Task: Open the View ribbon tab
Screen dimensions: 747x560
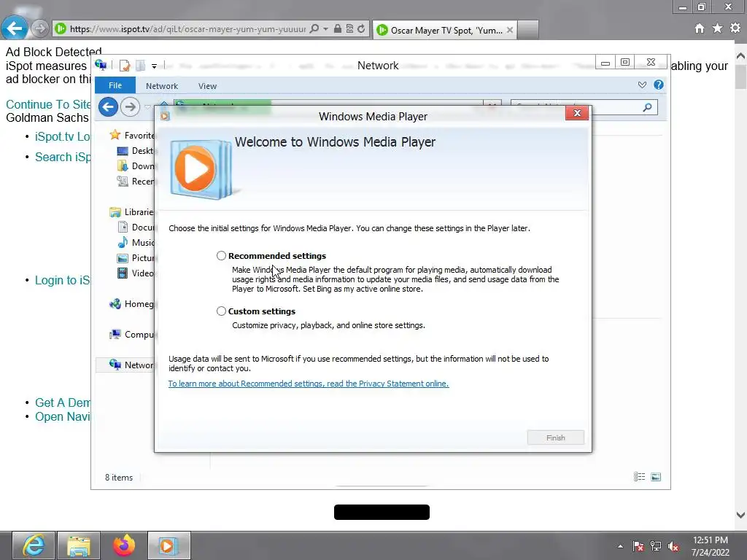Action: coord(207,86)
